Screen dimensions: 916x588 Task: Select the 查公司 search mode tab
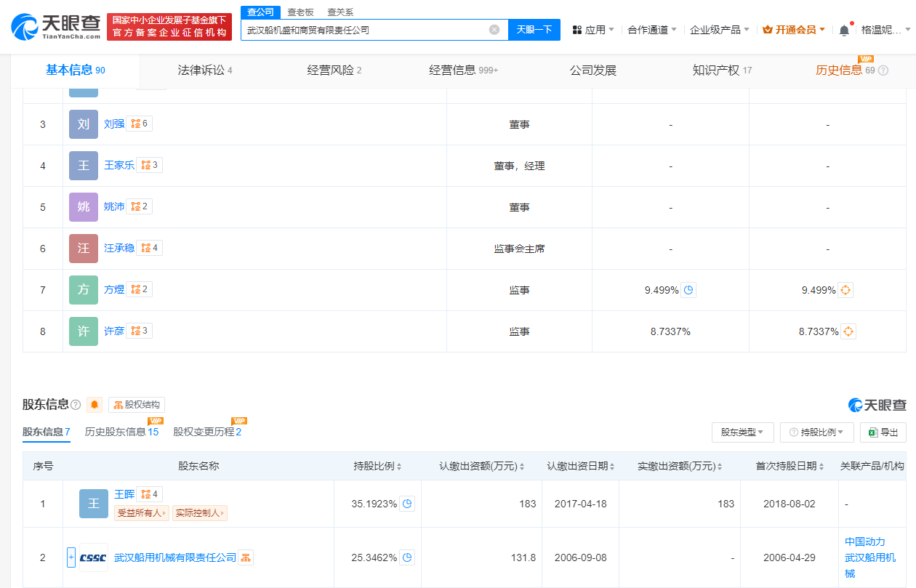tap(260, 12)
